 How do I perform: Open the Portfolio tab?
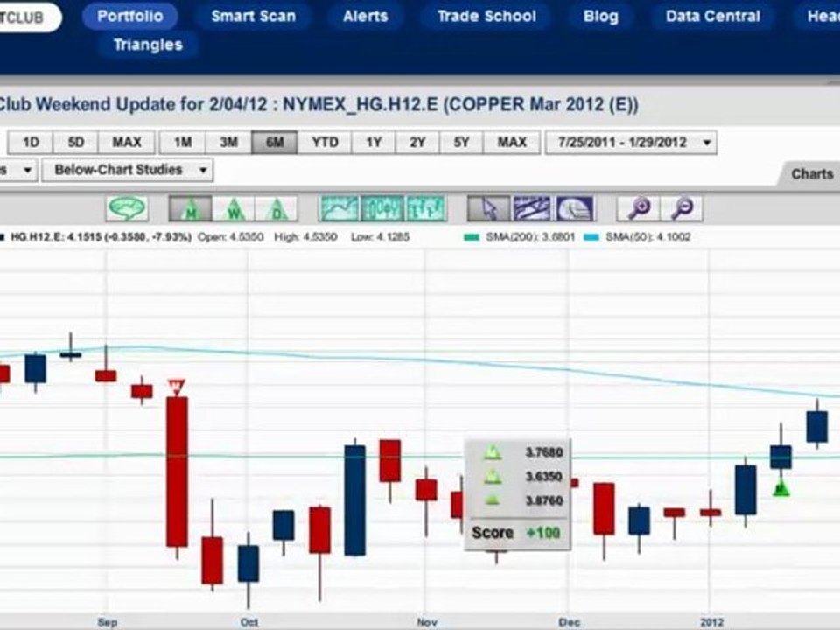point(130,16)
